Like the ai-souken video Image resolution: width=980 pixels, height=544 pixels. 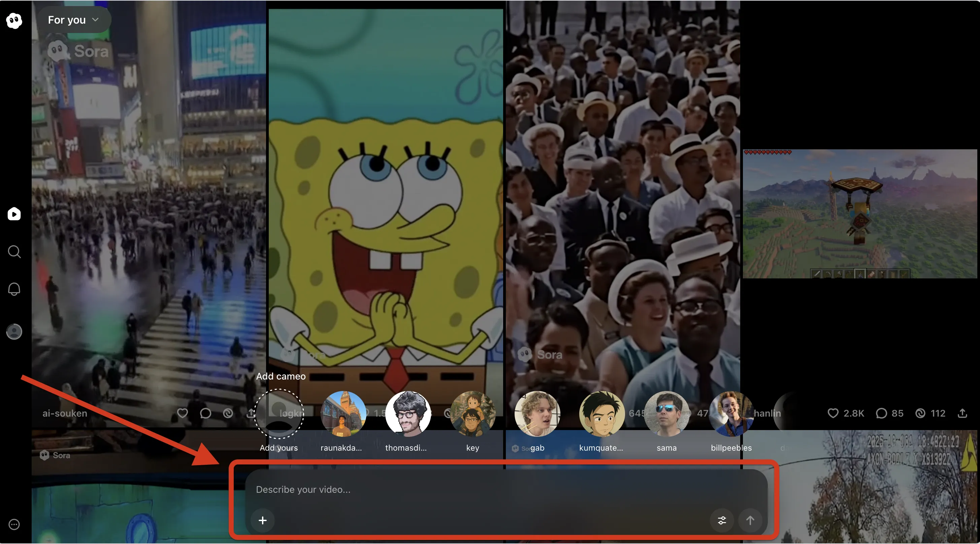tap(183, 413)
